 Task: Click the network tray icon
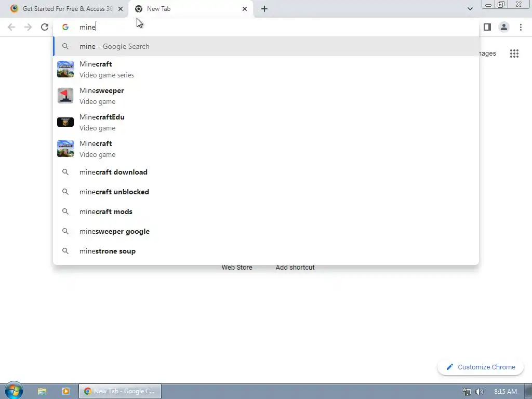pyautogui.click(x=467, y=392)
